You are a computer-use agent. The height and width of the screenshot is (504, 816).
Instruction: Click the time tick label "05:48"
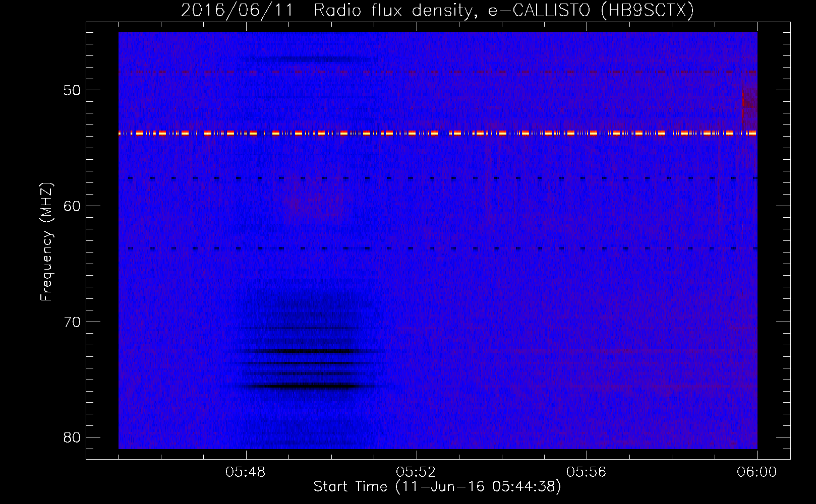(x=246, y=472)
